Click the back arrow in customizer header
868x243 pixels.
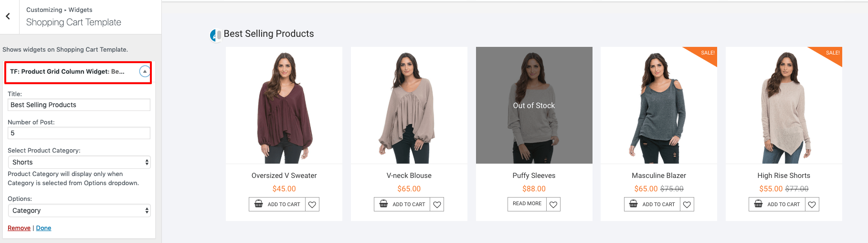[x=8, y=16]
